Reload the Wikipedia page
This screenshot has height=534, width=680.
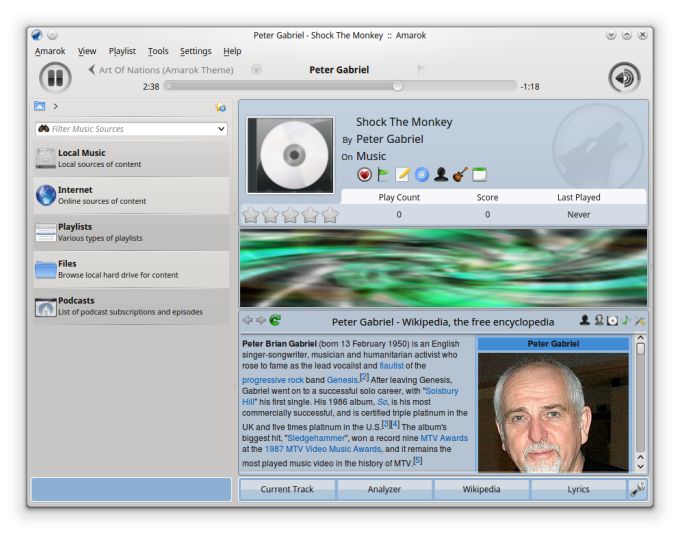pyautogui.click(x=275, y=320)
